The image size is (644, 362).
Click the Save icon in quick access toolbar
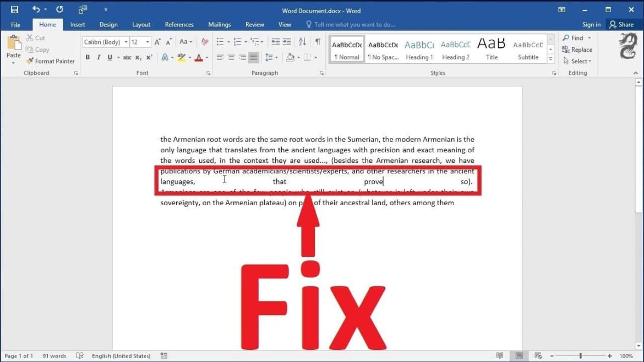[x=14, y=9]
